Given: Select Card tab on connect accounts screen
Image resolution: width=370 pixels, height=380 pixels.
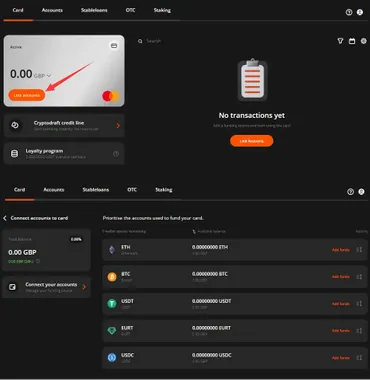Looking at the screenshot, I should coord(20,190).
